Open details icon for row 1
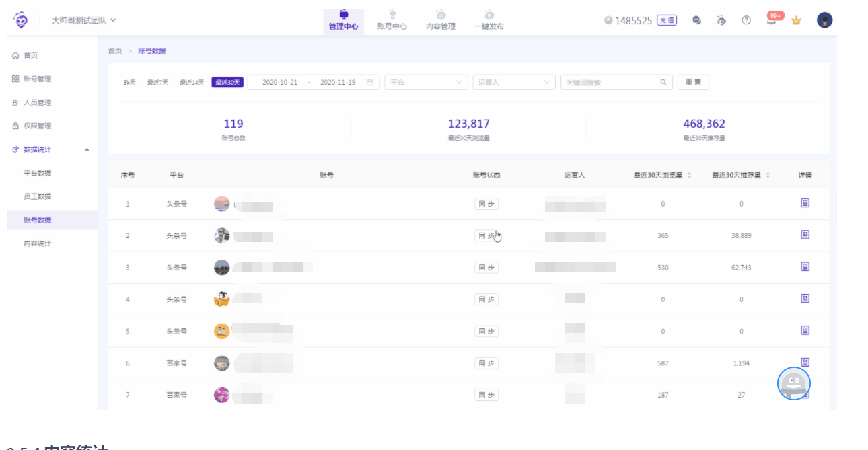 click(x=805, y=202)
